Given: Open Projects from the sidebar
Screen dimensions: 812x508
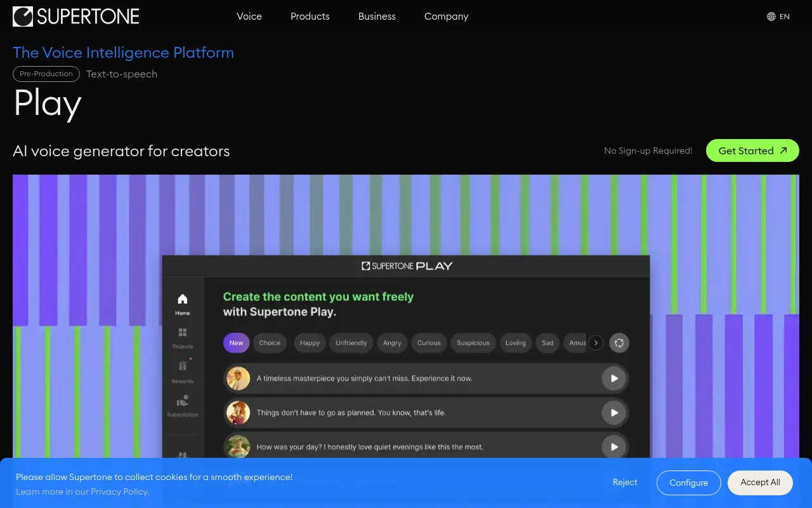Looking at the screenshot, I should [x=182, y=333].
